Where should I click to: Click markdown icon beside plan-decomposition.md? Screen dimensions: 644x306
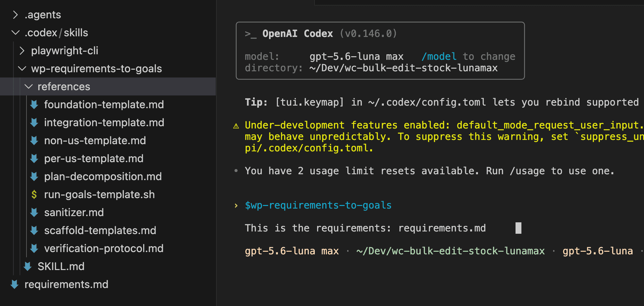(x=34, y=177)
